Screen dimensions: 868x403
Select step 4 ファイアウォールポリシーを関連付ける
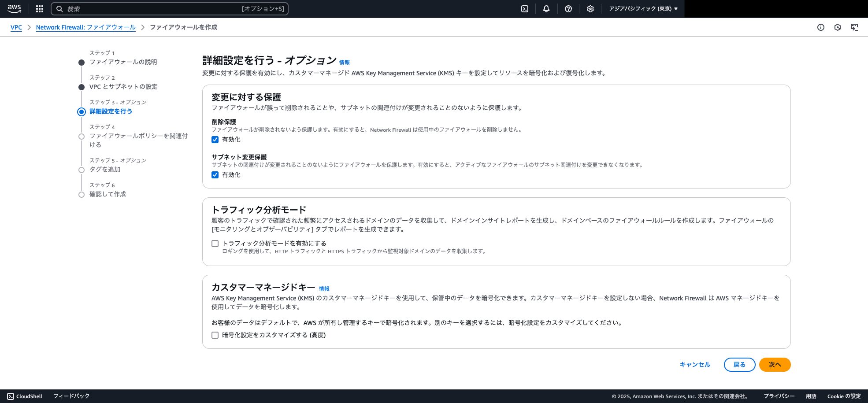pyautogui.click(x=138, y=140)
